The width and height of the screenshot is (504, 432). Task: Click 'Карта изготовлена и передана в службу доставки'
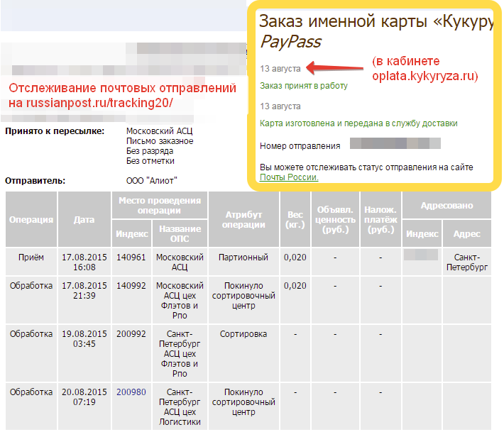pyautogui.click(x=358, y=123)
